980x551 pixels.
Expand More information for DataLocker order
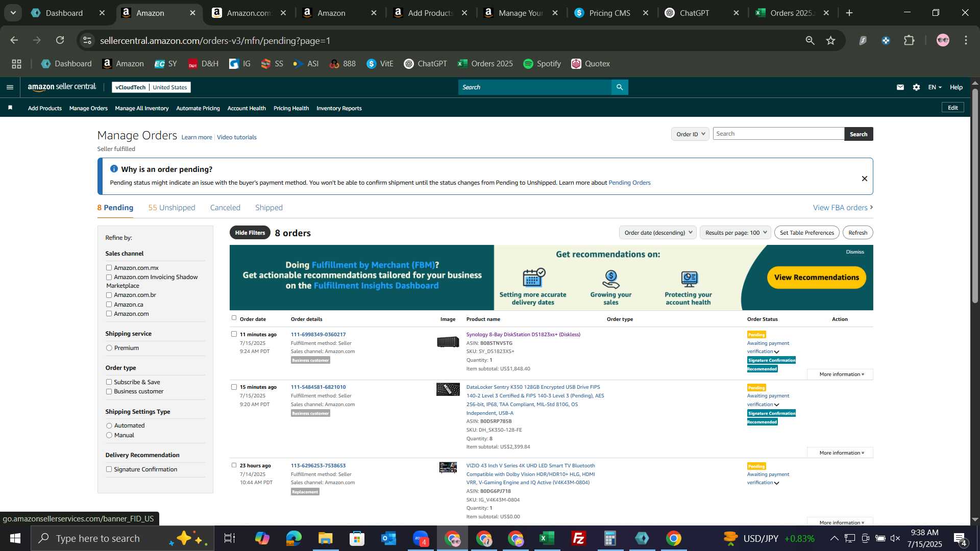[840, 453]
